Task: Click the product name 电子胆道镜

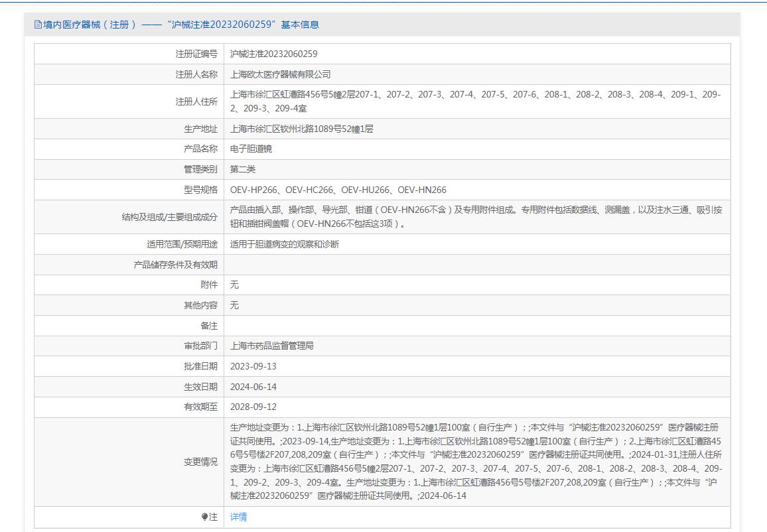Action: pos(251,149)
